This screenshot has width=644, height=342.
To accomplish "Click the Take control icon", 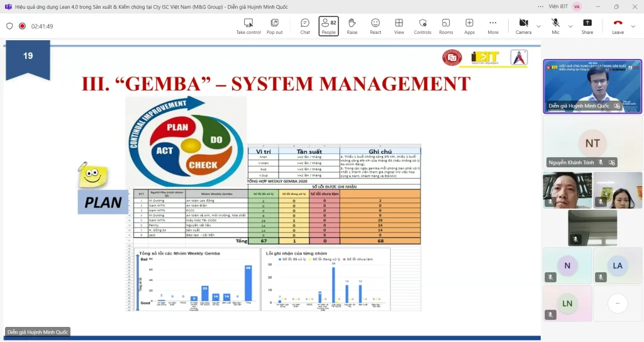I will tap(248, 26).
